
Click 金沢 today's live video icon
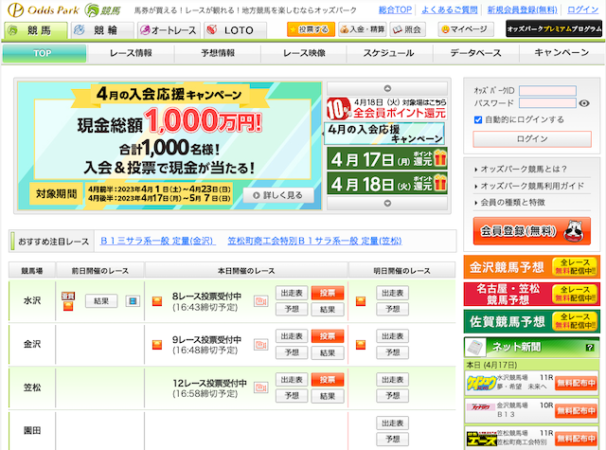[261, 344]
